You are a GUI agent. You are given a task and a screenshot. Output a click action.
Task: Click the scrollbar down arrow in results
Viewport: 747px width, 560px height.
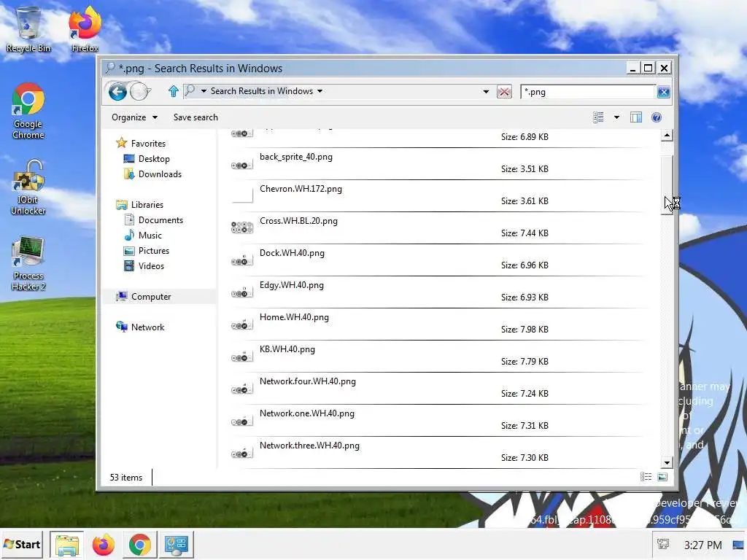[667, 462]
